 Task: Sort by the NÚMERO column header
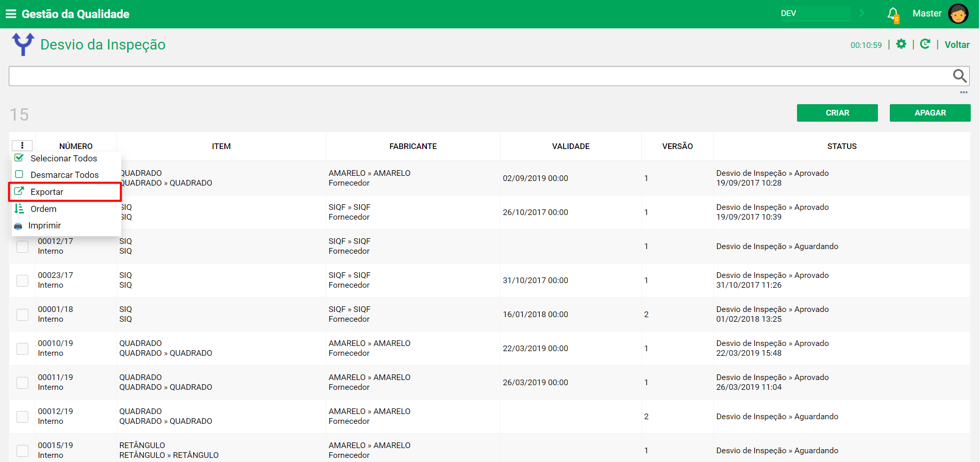point(76,146)
